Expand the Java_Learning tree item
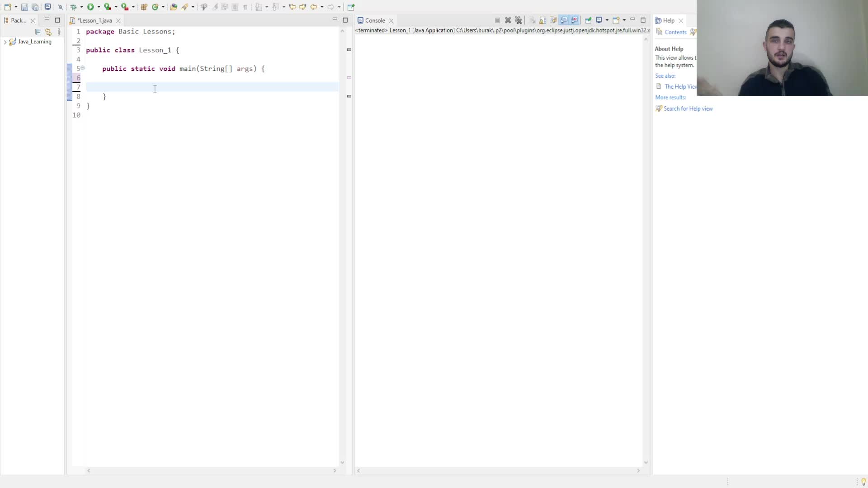The height and width of the screenshot is (488, 868). (5, 41)
